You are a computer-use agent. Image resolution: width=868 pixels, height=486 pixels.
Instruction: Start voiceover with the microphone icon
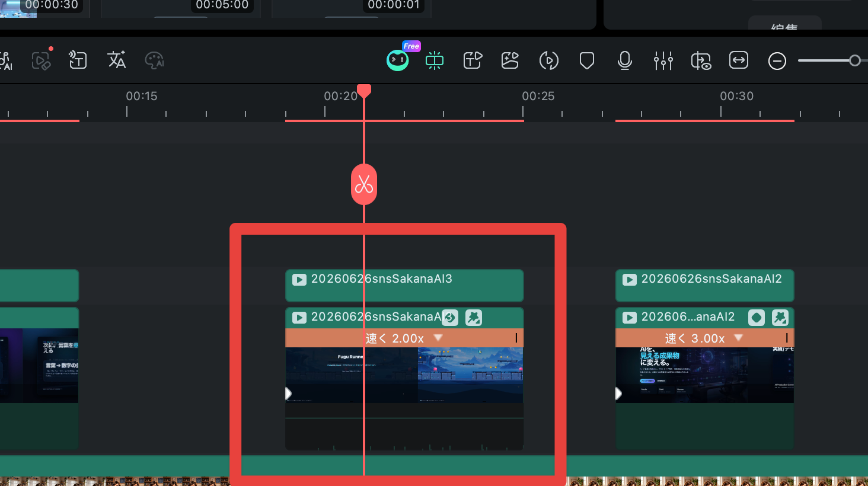pyautogui.click(x=624, y=60)
